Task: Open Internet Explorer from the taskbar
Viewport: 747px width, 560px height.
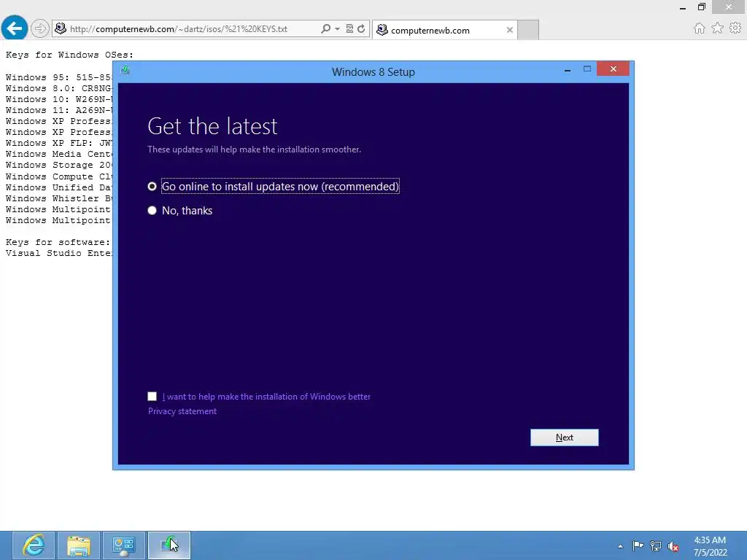Action: (34, 545)
